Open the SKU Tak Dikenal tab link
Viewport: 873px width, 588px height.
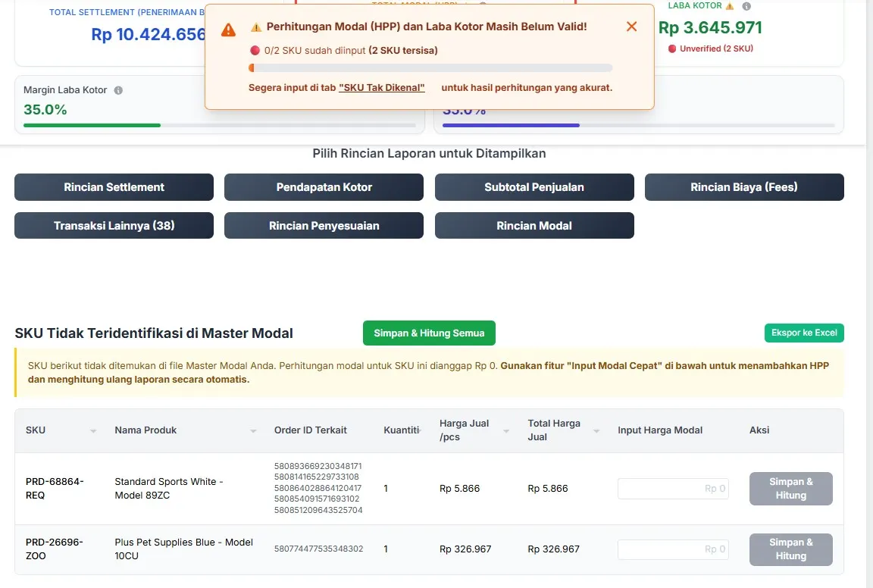tap(381, 87)
